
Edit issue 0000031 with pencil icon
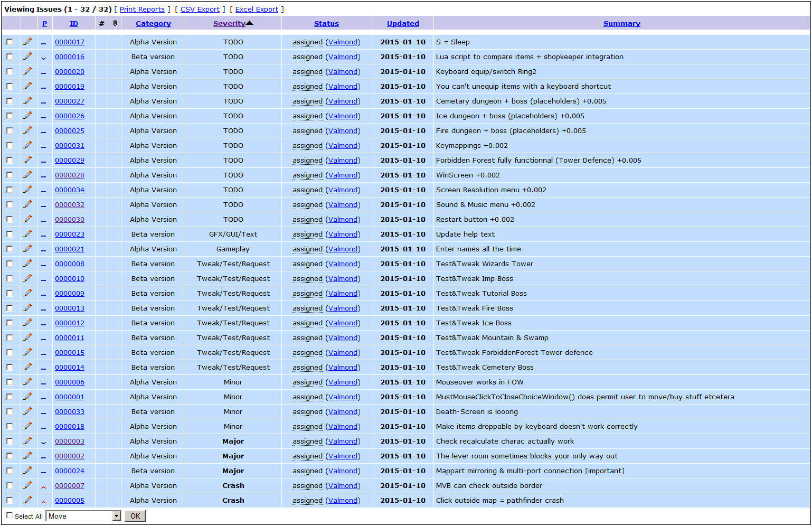[27, 145]
